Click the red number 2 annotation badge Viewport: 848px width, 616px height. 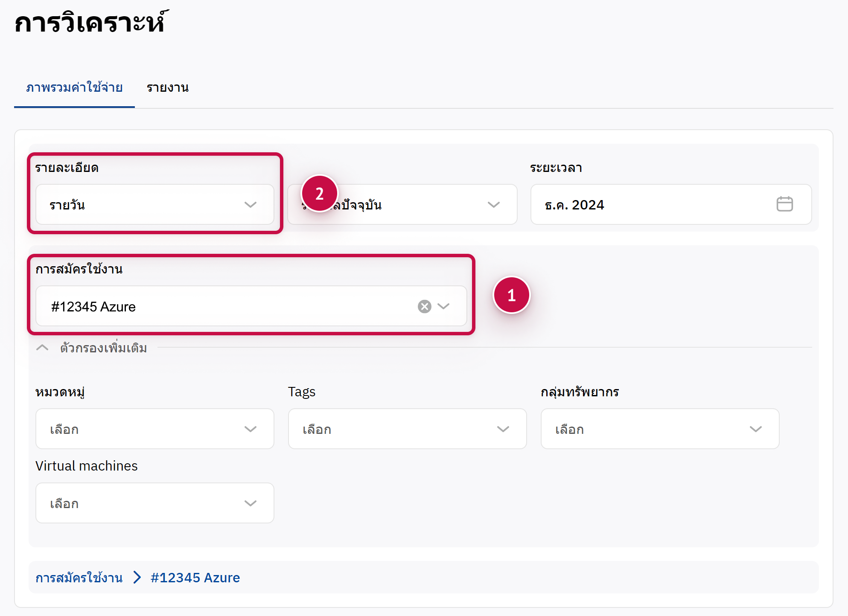pyautogui.click(x=319, y=194)
